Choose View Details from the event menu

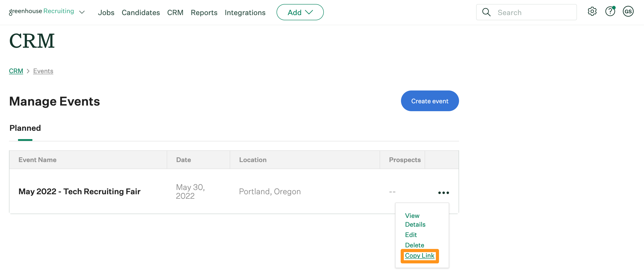point(415,220)
